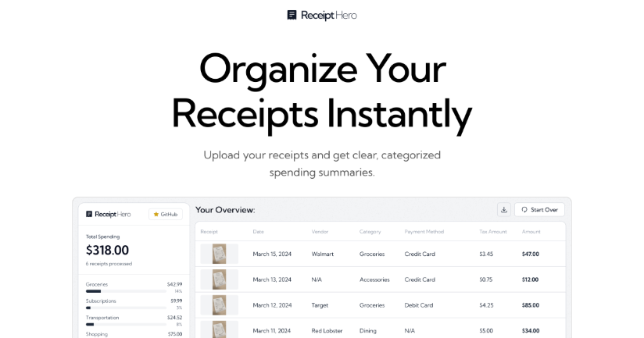This screenshot has height=338, width=644.
Task: Click the Receipt Hero logo at page top
Action: (321, 15)
